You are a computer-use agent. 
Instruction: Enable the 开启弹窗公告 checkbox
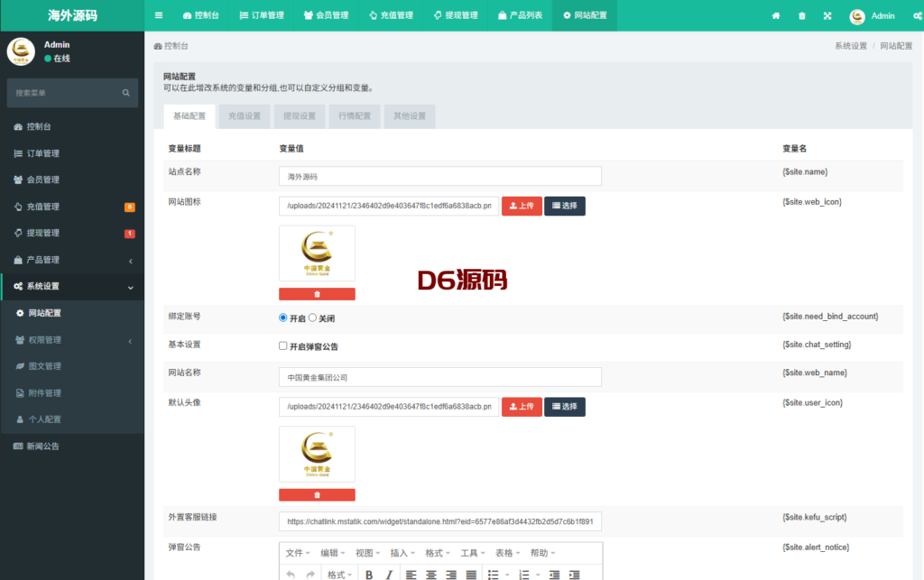[283, 346]
